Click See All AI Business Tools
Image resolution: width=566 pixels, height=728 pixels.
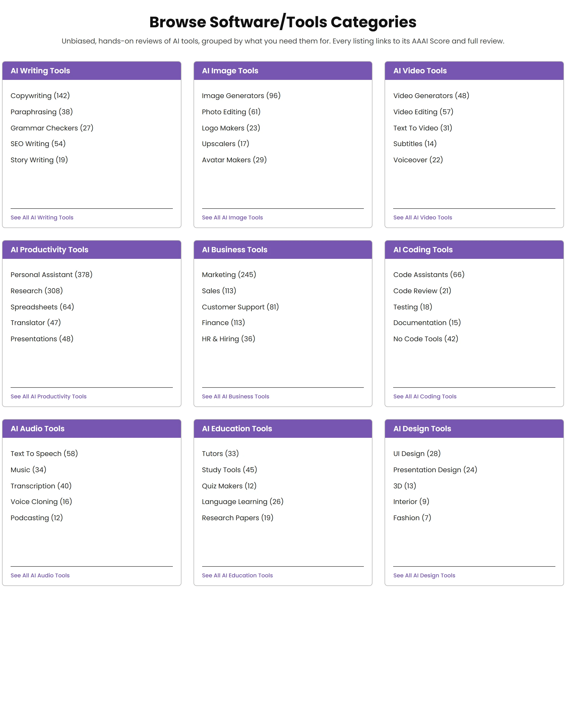[235, 396]
